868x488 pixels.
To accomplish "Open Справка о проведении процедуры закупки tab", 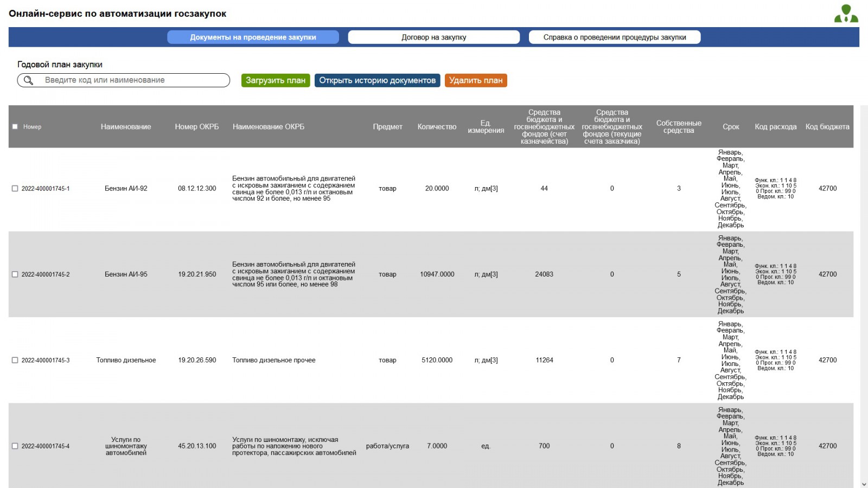I will (x=615, y=37).
